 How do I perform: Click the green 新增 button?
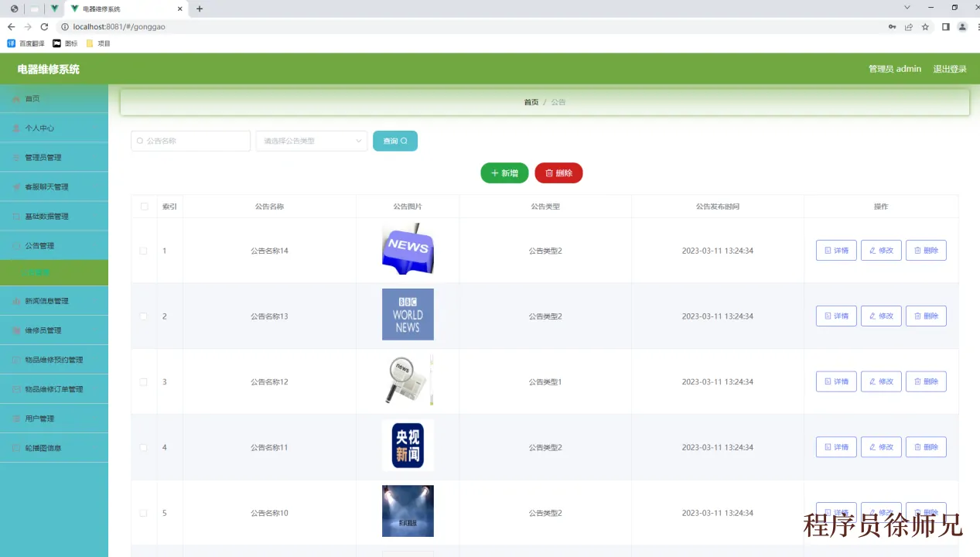[504, 173]
